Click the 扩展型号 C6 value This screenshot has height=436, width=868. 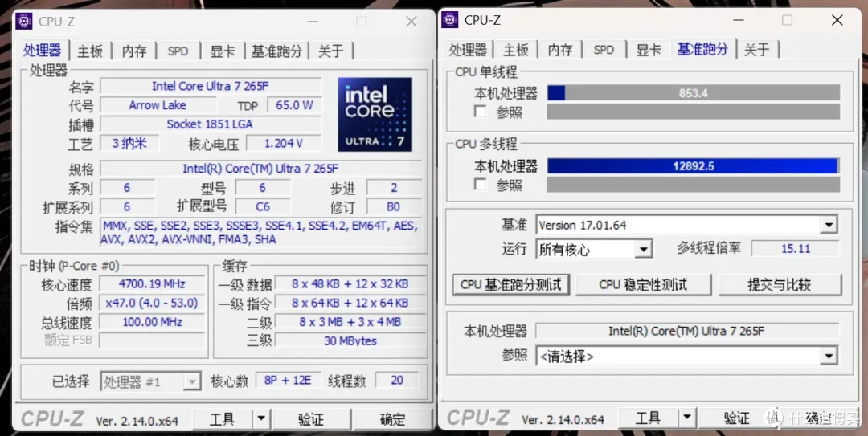pyautogui.click(x=263, y=206)
